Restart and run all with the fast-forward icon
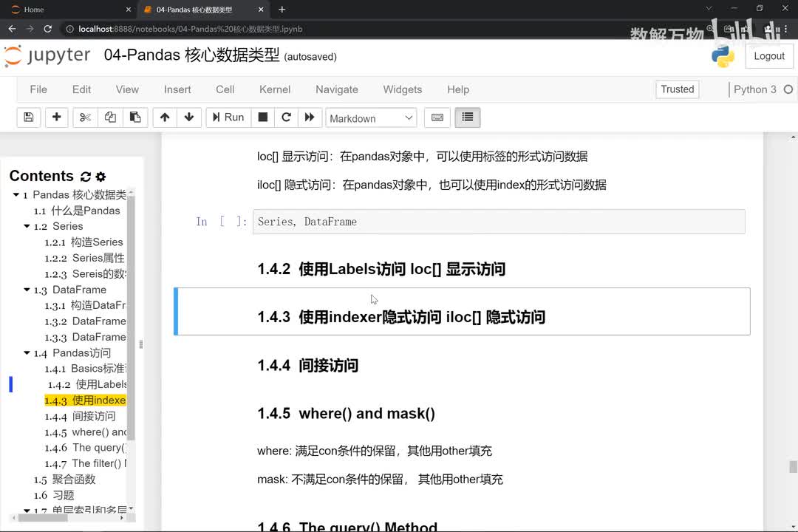 (x=310, y=117)
